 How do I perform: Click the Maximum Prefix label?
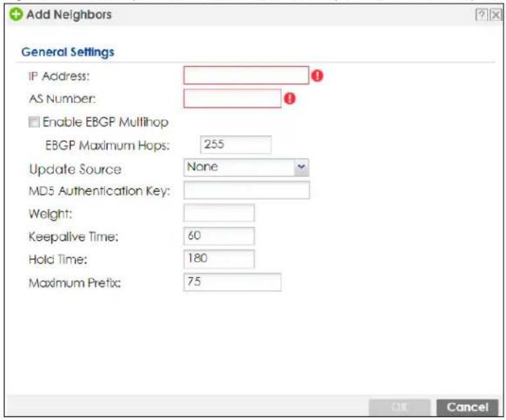point(75,283)
